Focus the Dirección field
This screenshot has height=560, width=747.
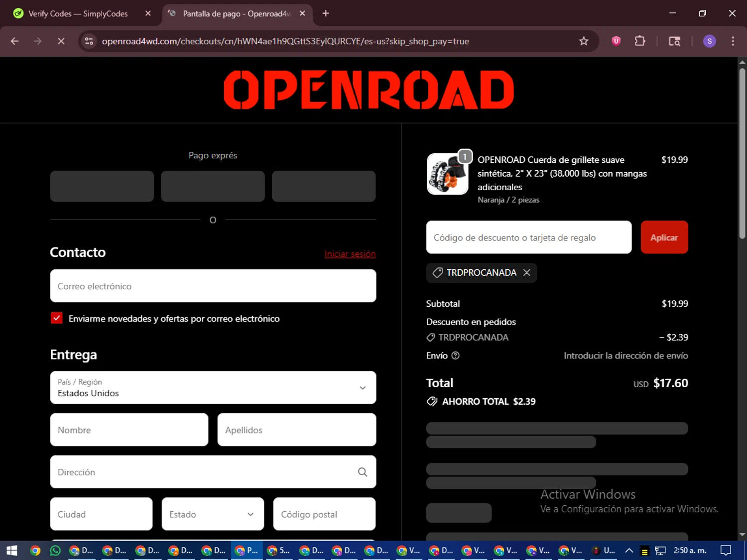(x=213, y=472)
